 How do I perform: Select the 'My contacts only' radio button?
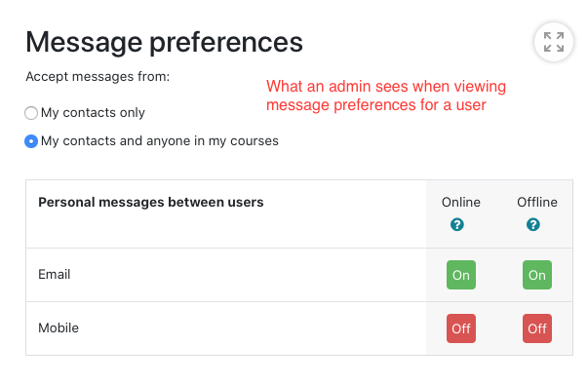[x=31, y=113]
